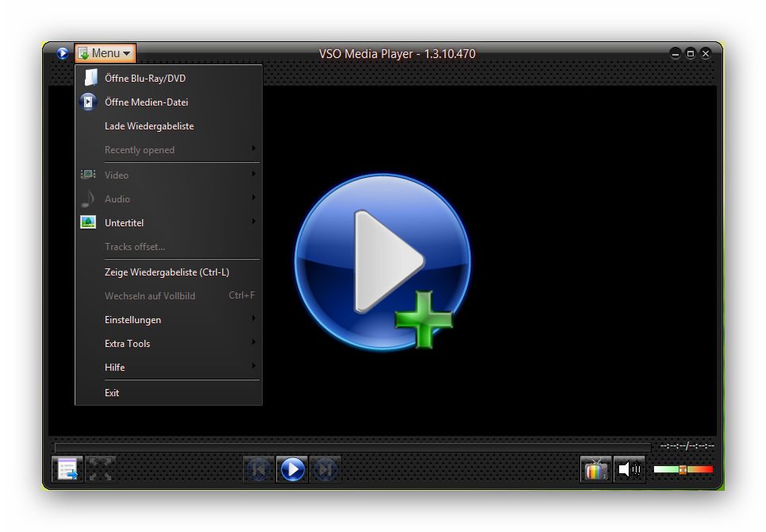Screen dimensions: 766x532
Task: Choose Lade Wiedergabeliste from the menu
Action: 168,126
